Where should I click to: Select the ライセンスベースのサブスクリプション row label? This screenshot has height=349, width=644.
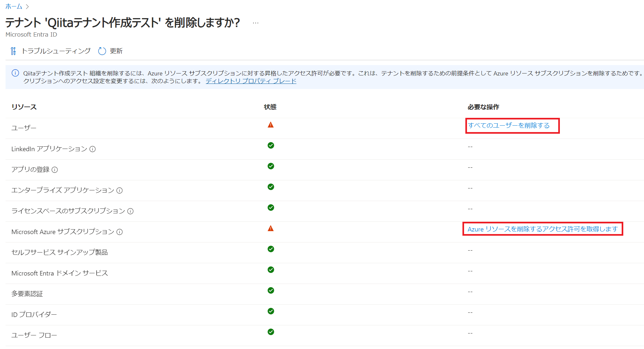point(68,211)
